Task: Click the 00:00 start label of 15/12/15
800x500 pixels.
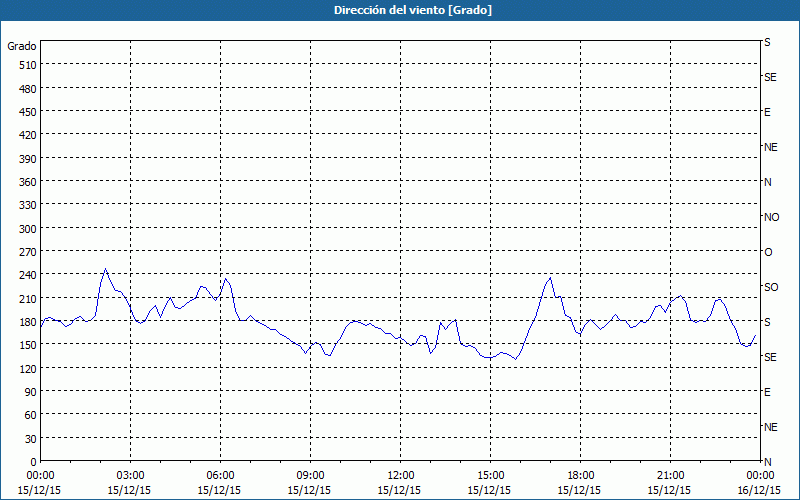Action: (x=40, y=476)
